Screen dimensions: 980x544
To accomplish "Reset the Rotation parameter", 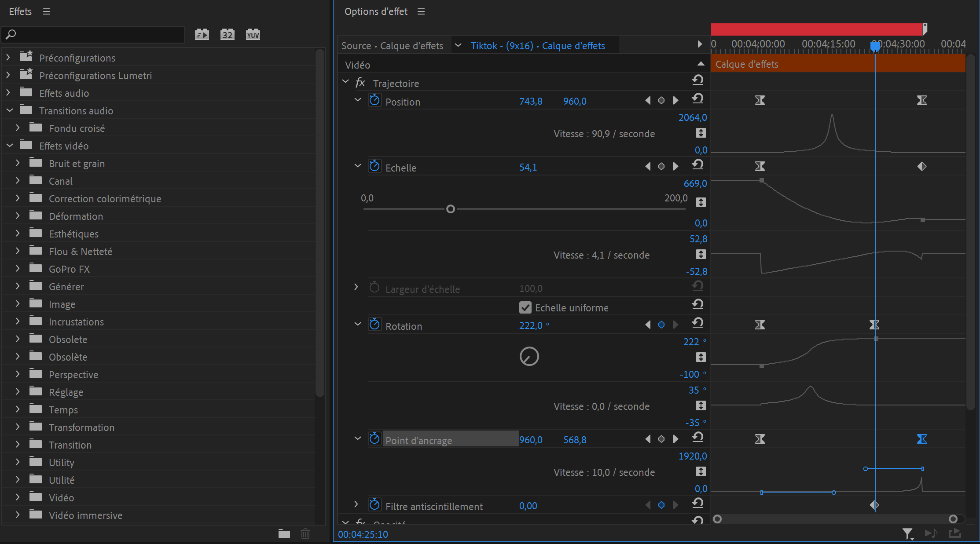I will coord(697,323).
